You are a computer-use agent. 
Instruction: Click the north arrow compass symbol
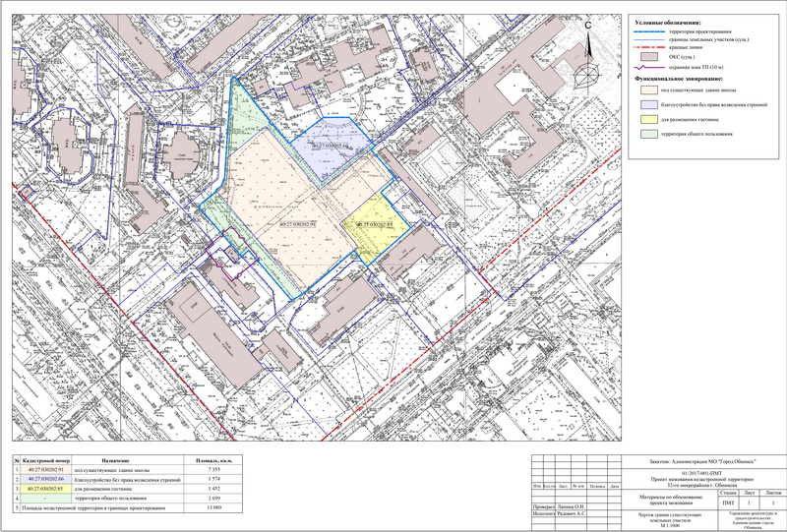(587, 59)
